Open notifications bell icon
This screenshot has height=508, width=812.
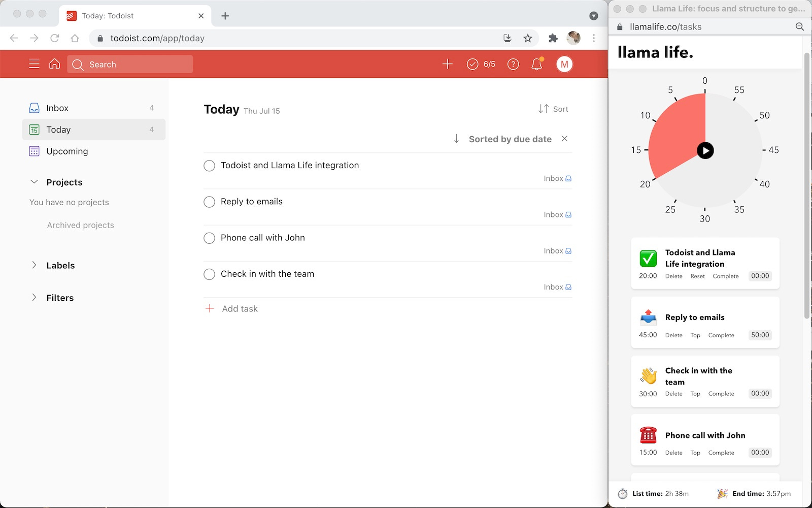coord(537,64)
